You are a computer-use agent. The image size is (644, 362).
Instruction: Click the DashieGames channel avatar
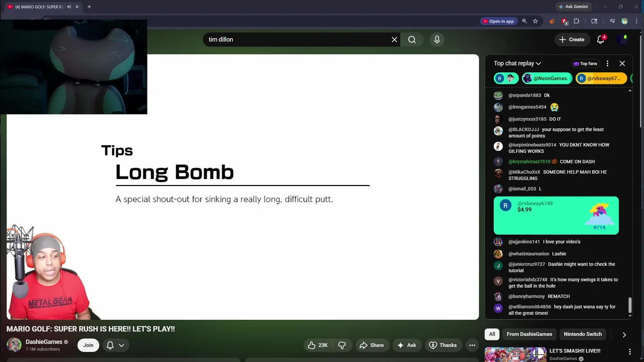click(x=14, y=345)
